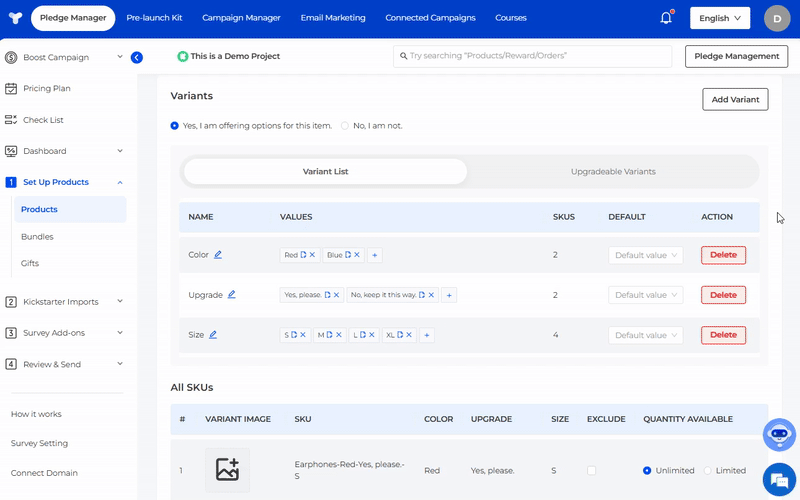800x500 pixels.
Task: Select Limited quantity radio option
Action: click(x=709, y=470)
